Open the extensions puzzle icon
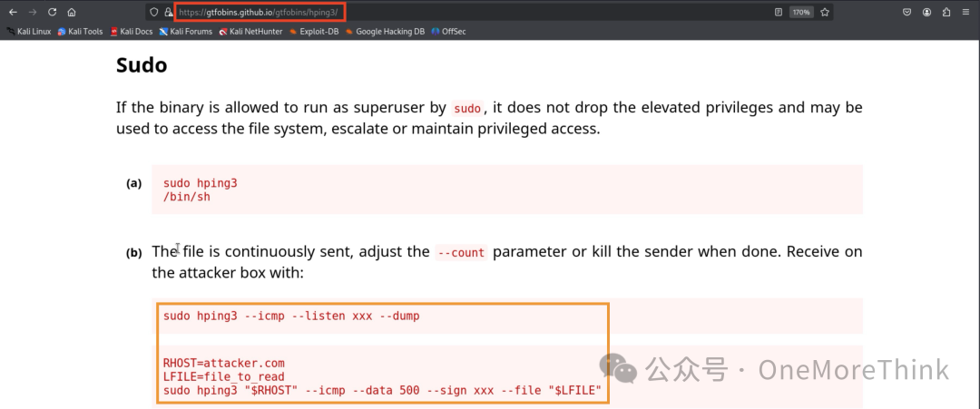The image size is (980, 409). point(946,12)
